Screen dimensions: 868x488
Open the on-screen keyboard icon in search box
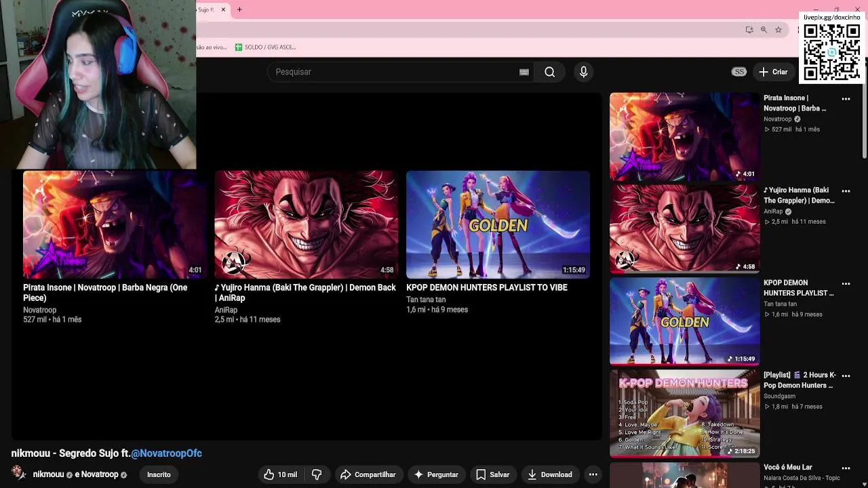click(524, 72)
